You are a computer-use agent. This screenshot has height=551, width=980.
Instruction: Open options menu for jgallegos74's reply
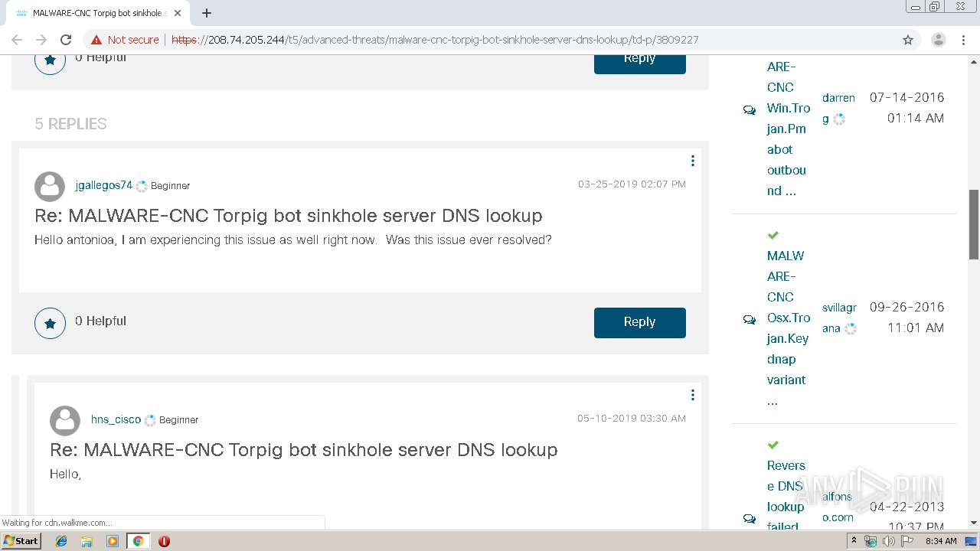[692, 161]
